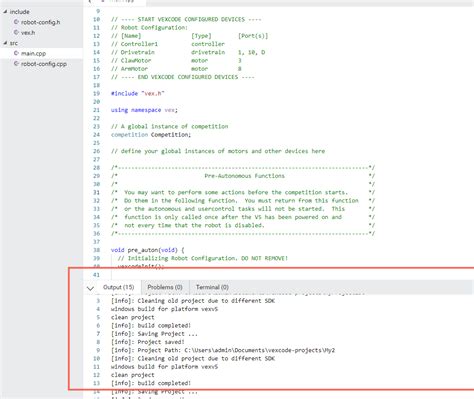
Task: Click the 'void pre_auton(void) {' line
Action: (148, 250)
